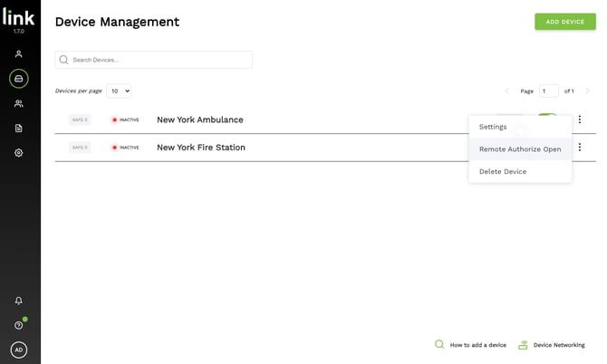Click the link logo
The image size is (607, 364).
click(x=18, y=17)
